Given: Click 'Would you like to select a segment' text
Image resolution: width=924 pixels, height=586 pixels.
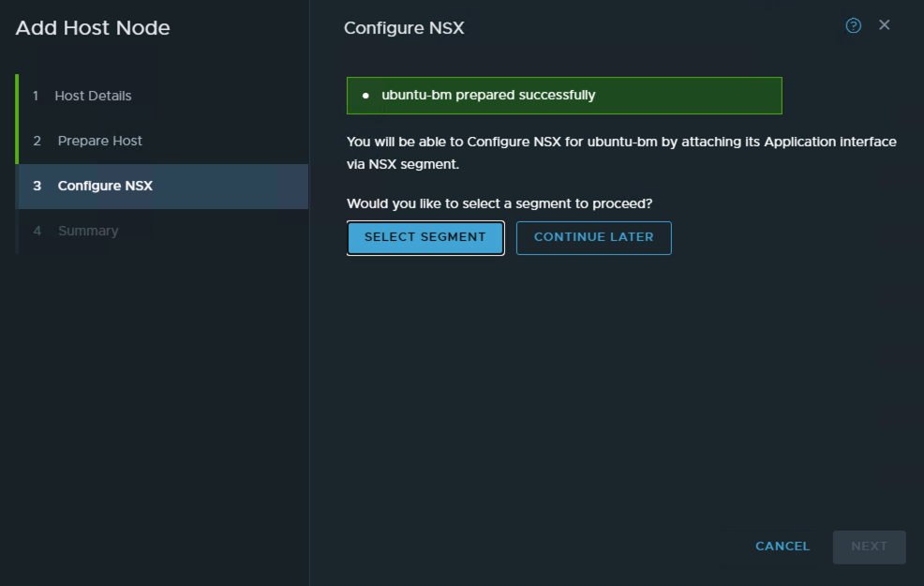Looking at the screenshot, I should pyautogui.click(x=499, y=204).
